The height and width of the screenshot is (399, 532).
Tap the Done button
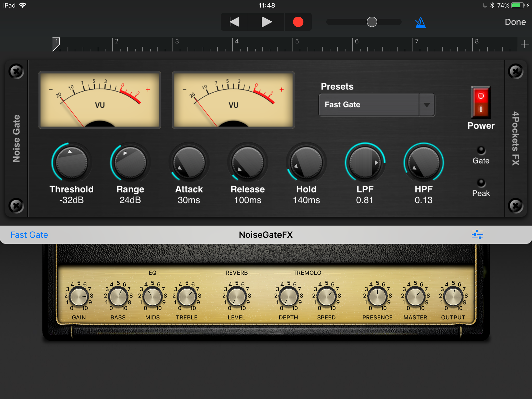click(x=515, y=22)
